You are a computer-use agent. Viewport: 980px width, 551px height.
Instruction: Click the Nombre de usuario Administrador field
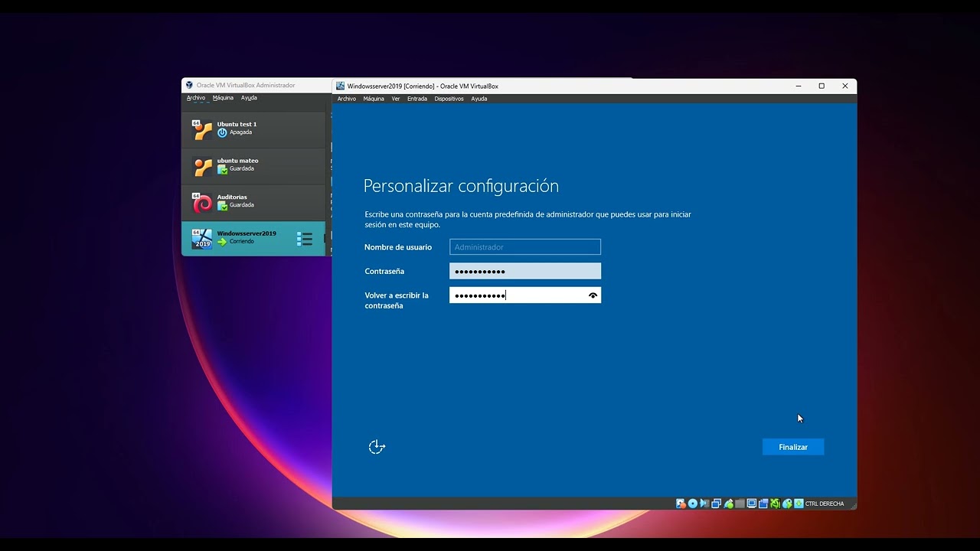525,247
